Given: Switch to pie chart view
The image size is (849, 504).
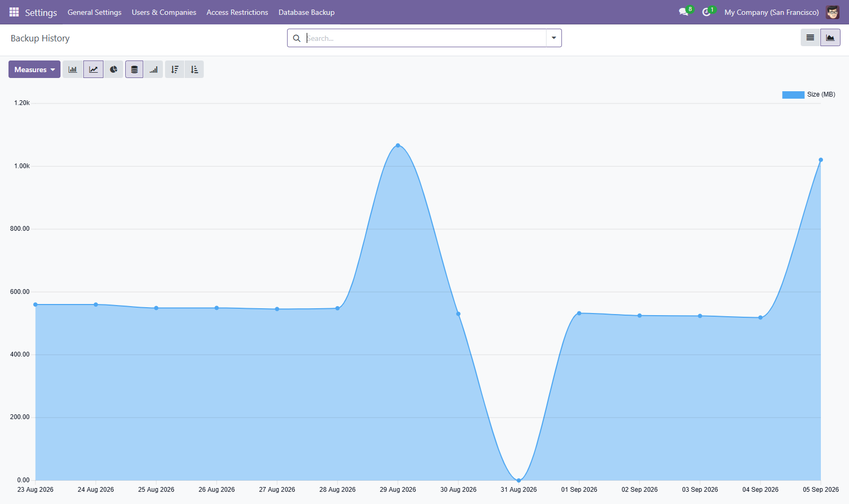Looking at the screenshot, I should [114, 69].
